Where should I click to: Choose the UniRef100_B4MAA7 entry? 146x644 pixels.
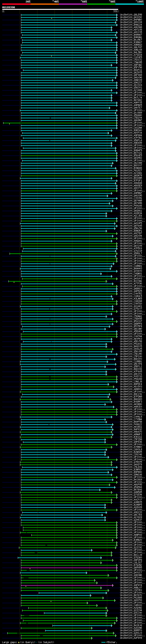click(131, 35)
